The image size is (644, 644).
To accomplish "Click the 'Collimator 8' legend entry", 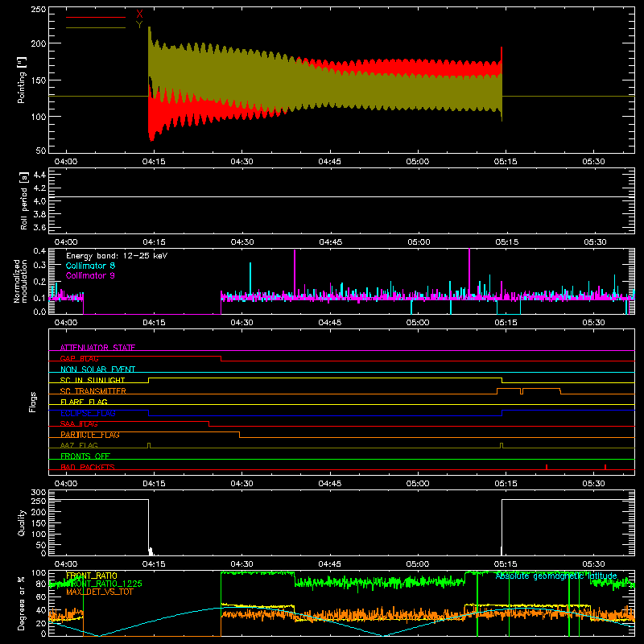I will pos(90,266).
